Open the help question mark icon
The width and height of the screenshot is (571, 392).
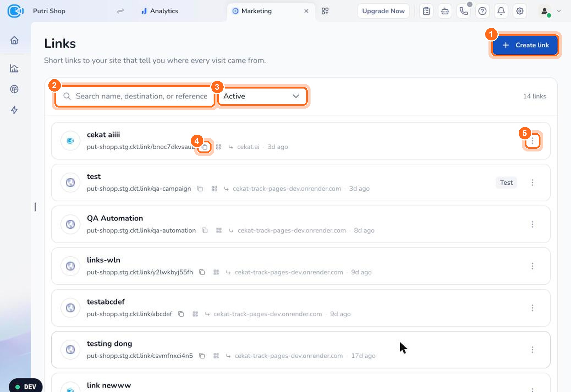click(x=482, y=11)
